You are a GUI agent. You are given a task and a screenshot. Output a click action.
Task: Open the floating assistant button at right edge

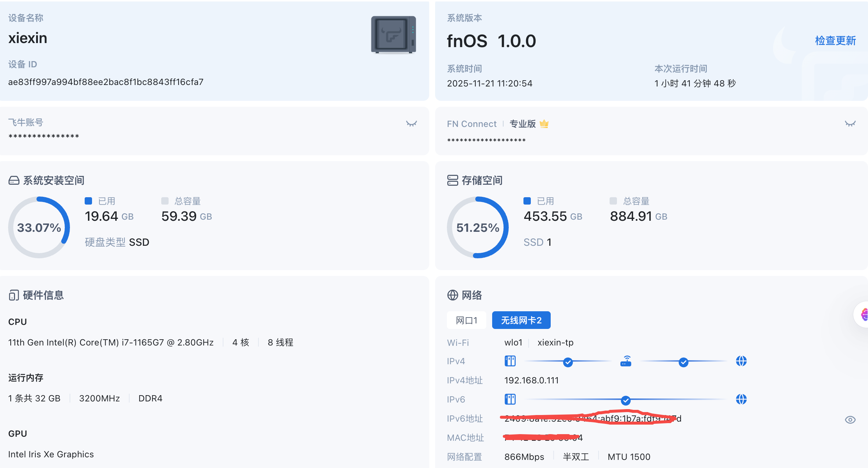pyautogui.click(x=863, y=315)
